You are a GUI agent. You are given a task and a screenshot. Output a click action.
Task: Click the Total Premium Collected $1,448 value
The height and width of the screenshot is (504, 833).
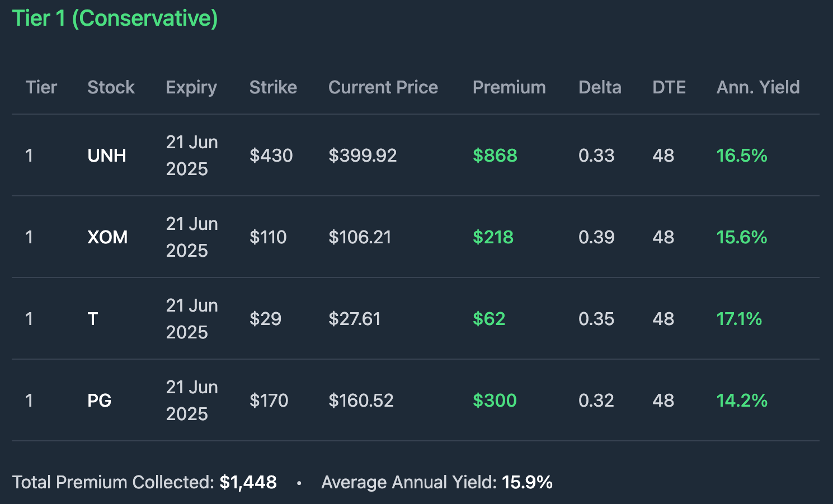(x=248, y=482)
